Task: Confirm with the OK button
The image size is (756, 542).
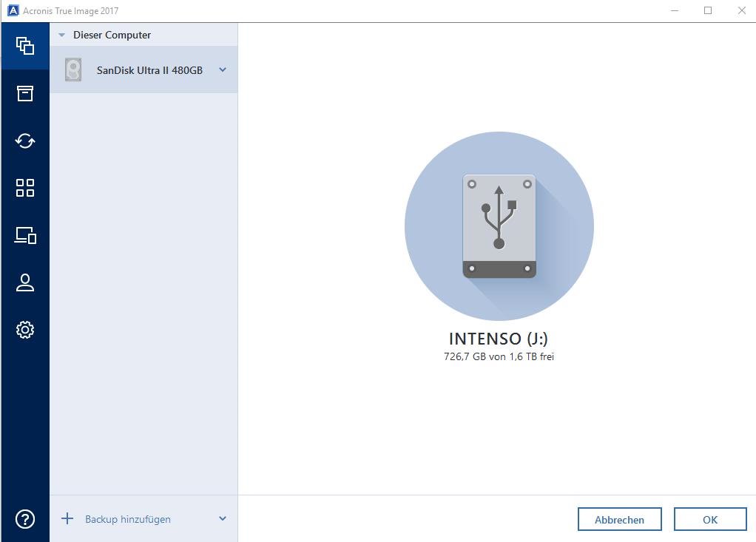Action: pyautogui.click(x=710, y=519)
